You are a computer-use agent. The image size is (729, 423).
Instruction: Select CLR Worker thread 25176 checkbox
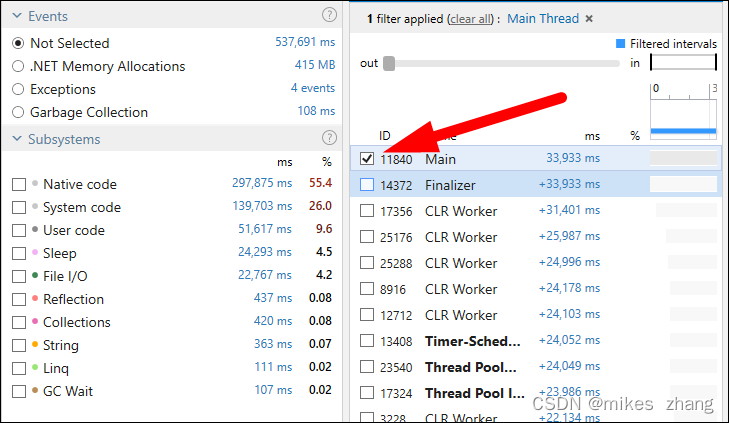coord(367,237)
